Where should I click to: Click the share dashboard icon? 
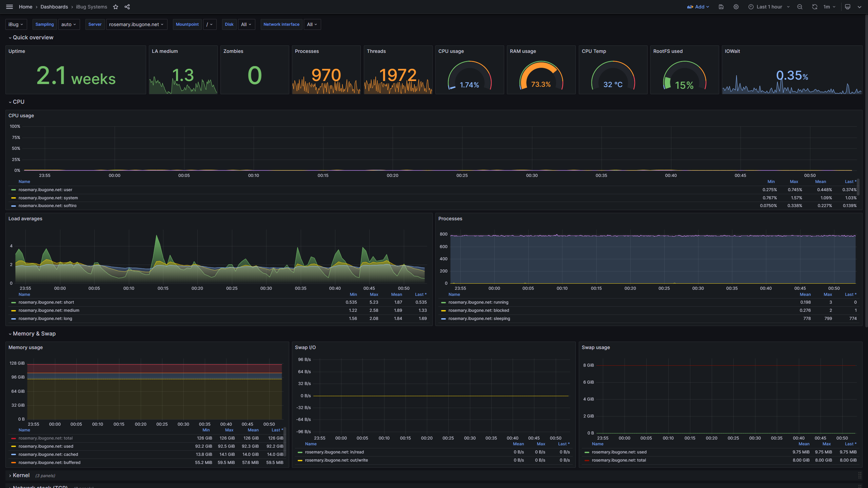point(127,7)
